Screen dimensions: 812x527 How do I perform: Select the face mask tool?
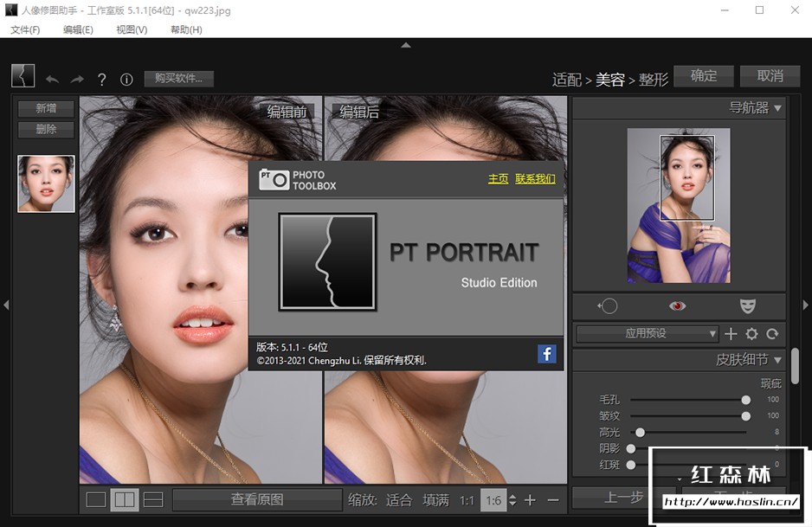point(747,305)
